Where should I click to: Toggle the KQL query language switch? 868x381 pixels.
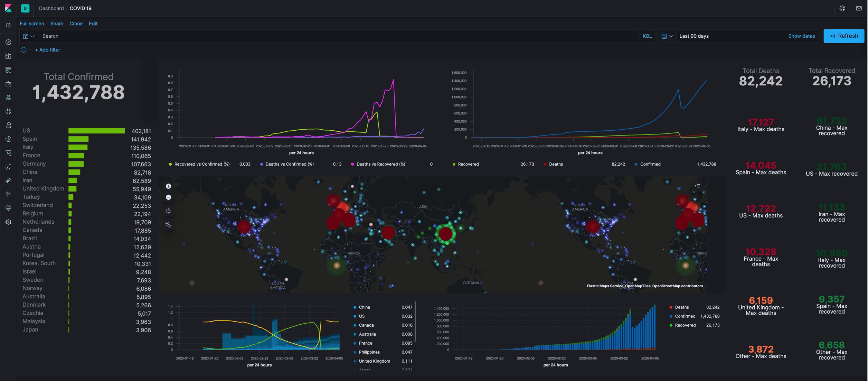(x=647, y=36)
